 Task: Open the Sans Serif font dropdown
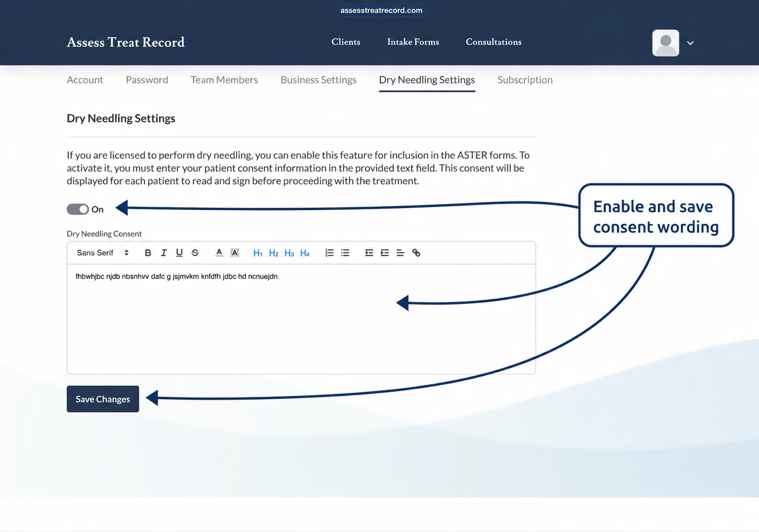tap(103, 253)
